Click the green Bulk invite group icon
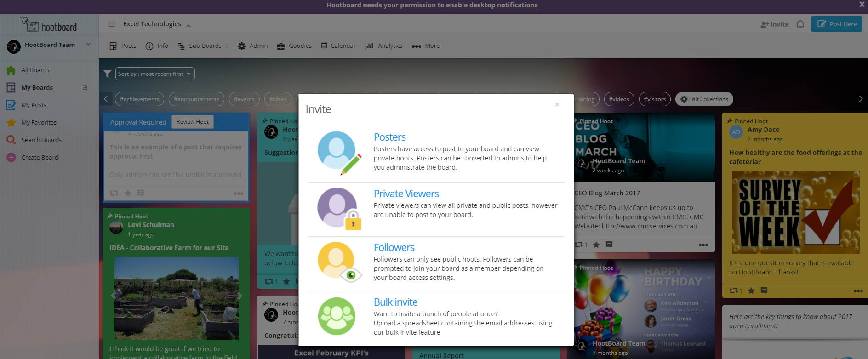This screenshot has height=359, width=868. click(337, 316)
